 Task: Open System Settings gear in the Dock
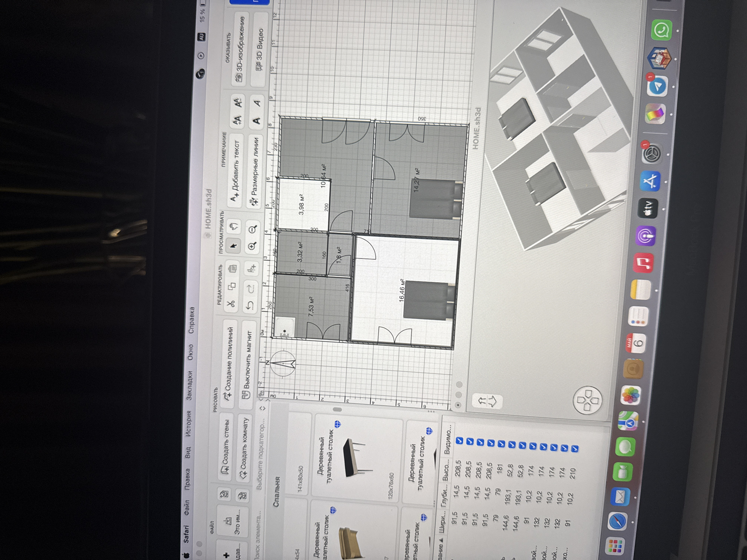click(653, 153)
